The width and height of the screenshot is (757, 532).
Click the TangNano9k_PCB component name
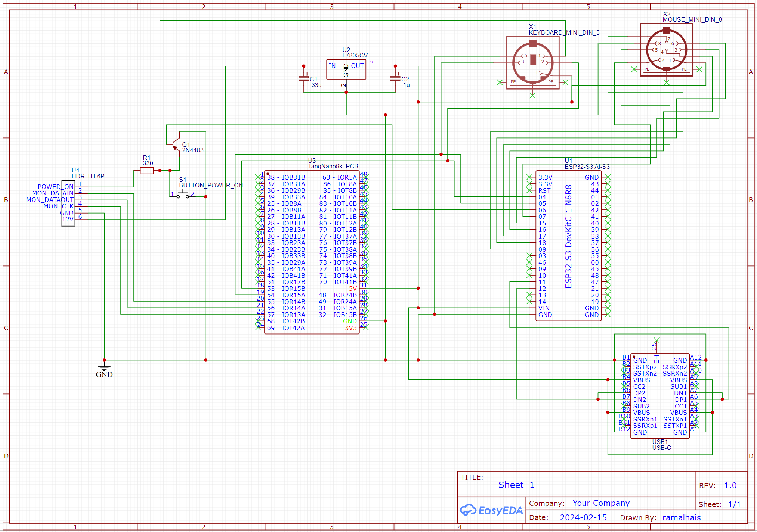click(333, 167)
